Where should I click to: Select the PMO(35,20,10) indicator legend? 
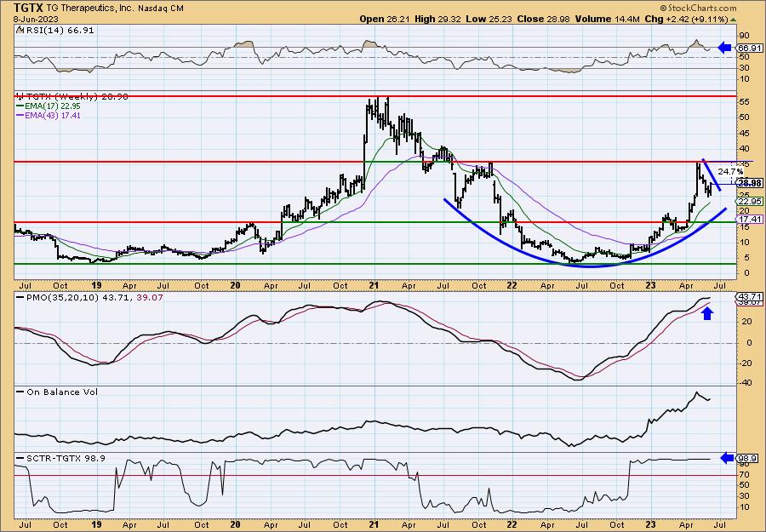coord(90,297)
